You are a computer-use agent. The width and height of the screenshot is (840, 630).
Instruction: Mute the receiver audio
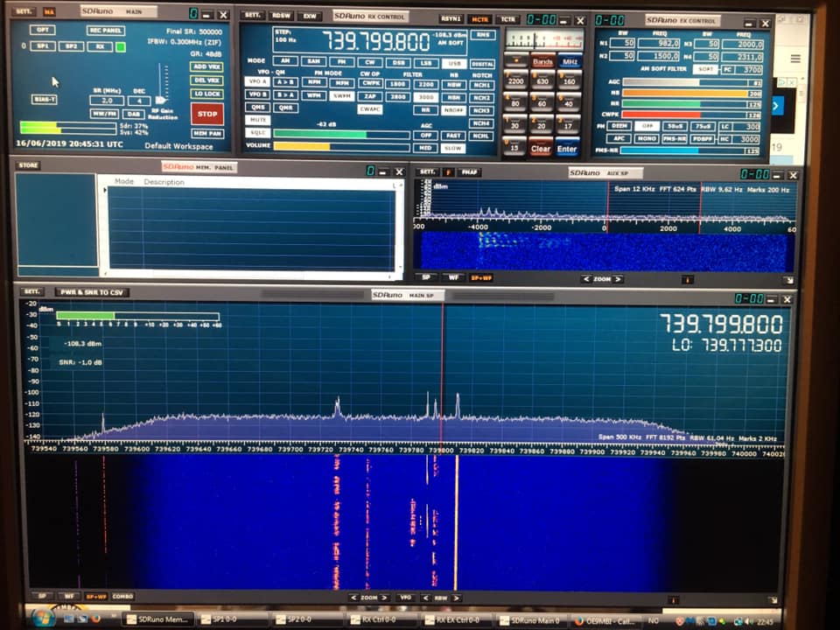257,120
